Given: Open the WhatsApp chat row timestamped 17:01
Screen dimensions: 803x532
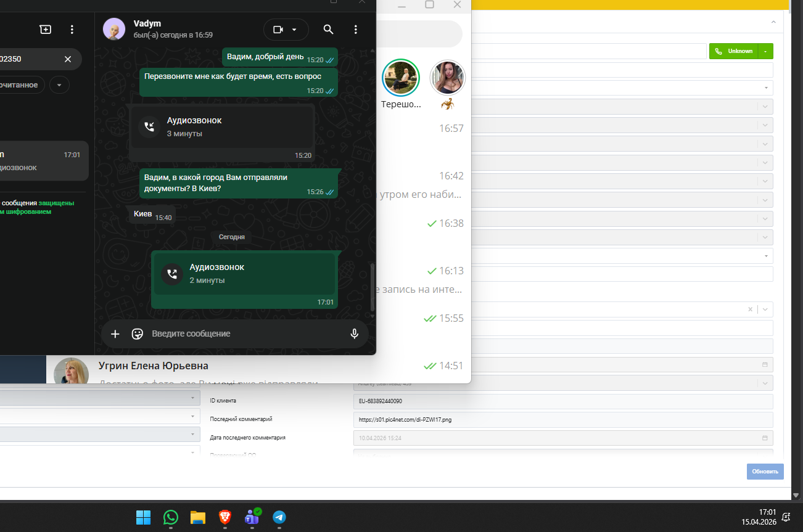Looking at the screenshot, I should 43,161.
